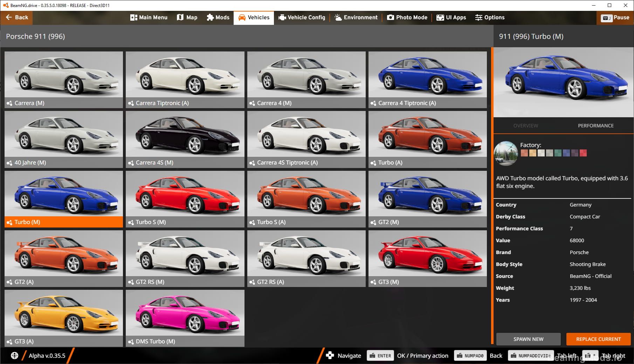Click SPAWN NEW button
This screenshot has height=364, width=634.
click(528, 339)
